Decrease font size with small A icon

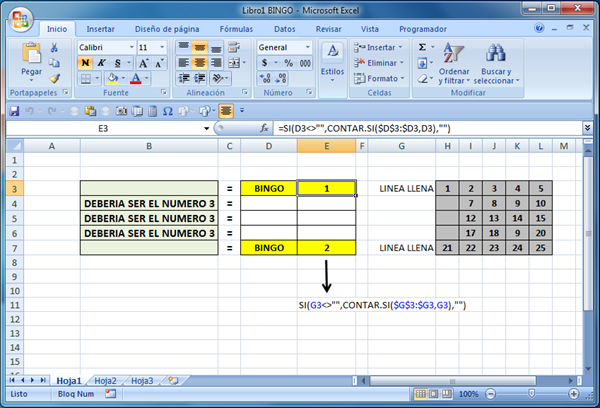(159, 63)
